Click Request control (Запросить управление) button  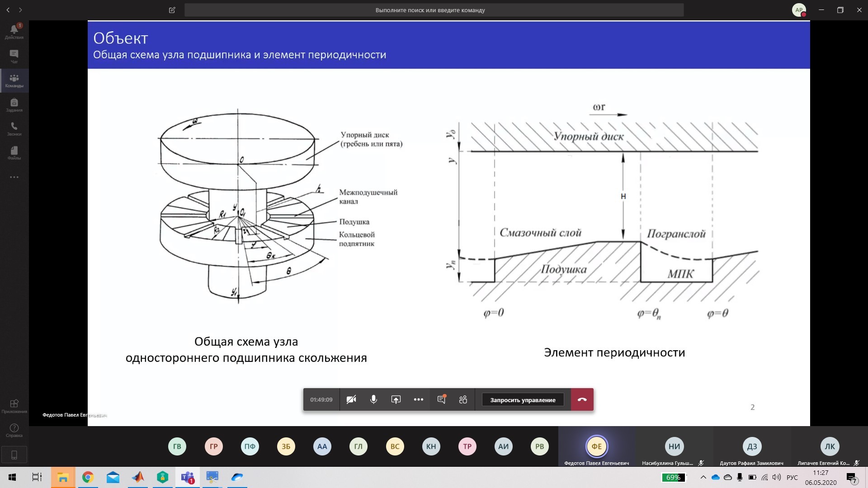[x=523, y=400]
